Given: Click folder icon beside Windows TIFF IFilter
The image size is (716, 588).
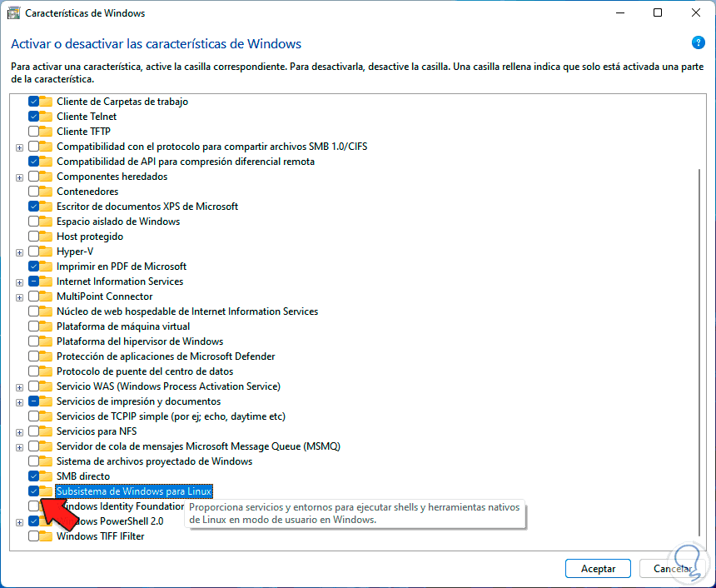Looking at the screenshot, I should (46, 536).
